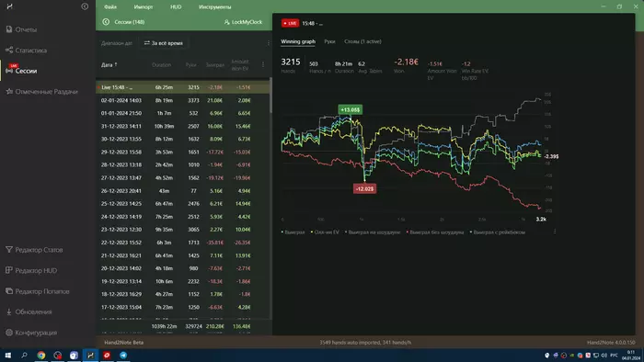Select session 17-12-2023 15:04
This screenshot has width=644, height=362.
(183, 307)
